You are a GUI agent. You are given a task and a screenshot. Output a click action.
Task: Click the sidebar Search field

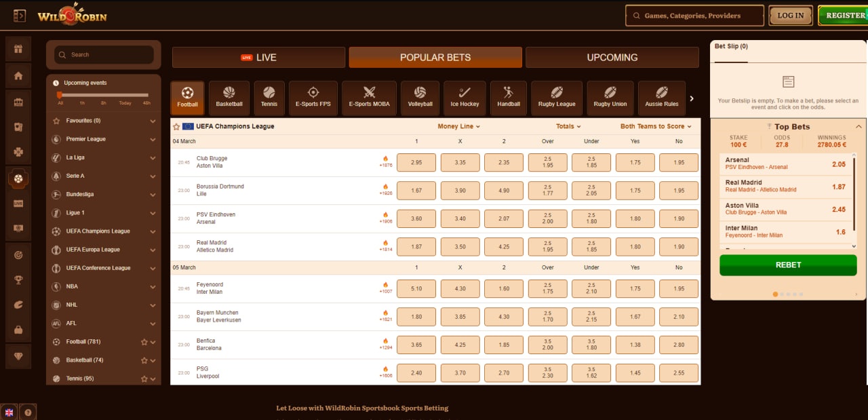pos(104,55)
